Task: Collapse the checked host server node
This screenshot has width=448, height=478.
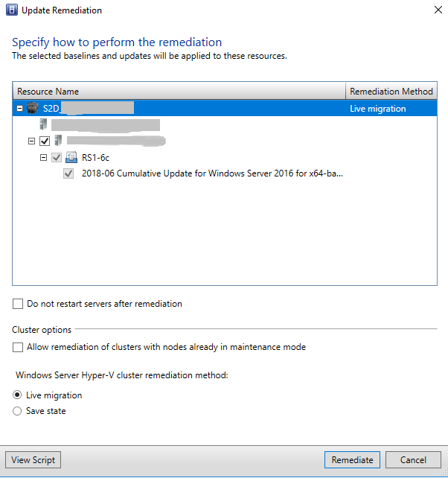Action: point(31,141)
